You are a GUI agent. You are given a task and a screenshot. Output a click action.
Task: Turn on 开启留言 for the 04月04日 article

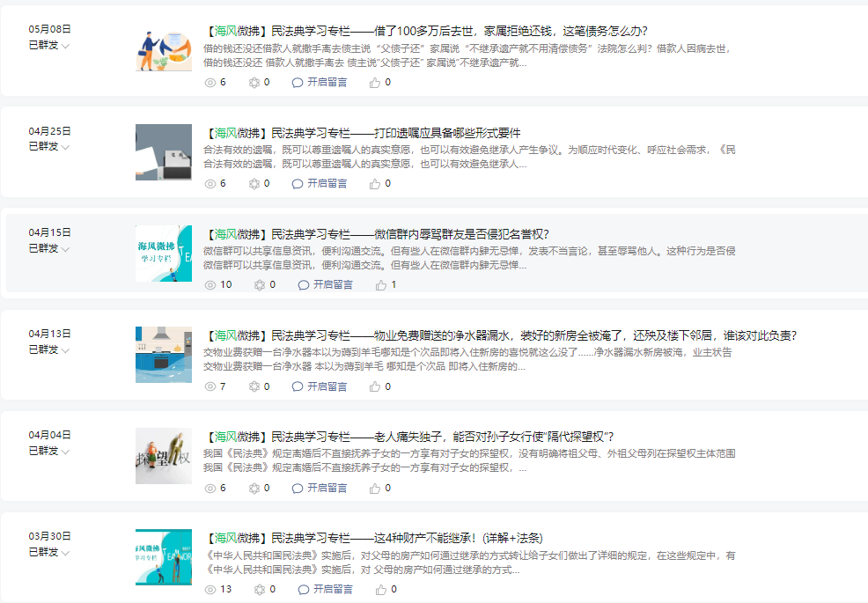click(327, 488)
